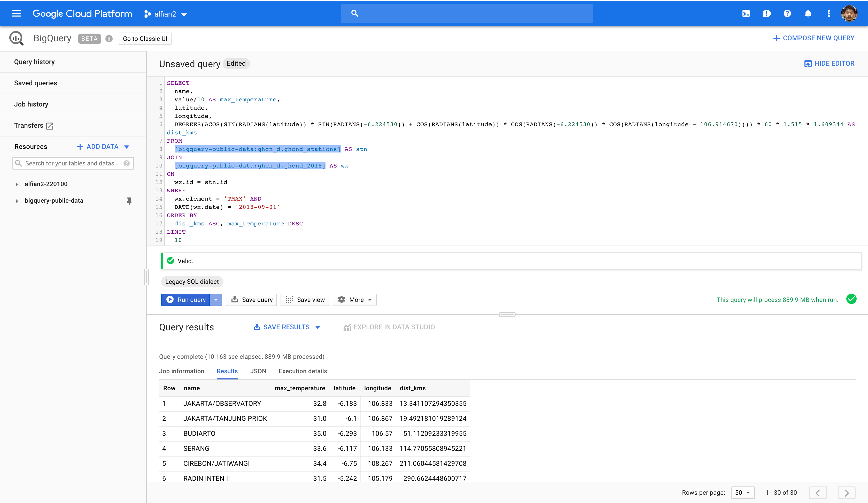Open the Rows per page dropdown
Viewport: 868px width, 503px height.
pyautogui.click(x=743, y=493)
